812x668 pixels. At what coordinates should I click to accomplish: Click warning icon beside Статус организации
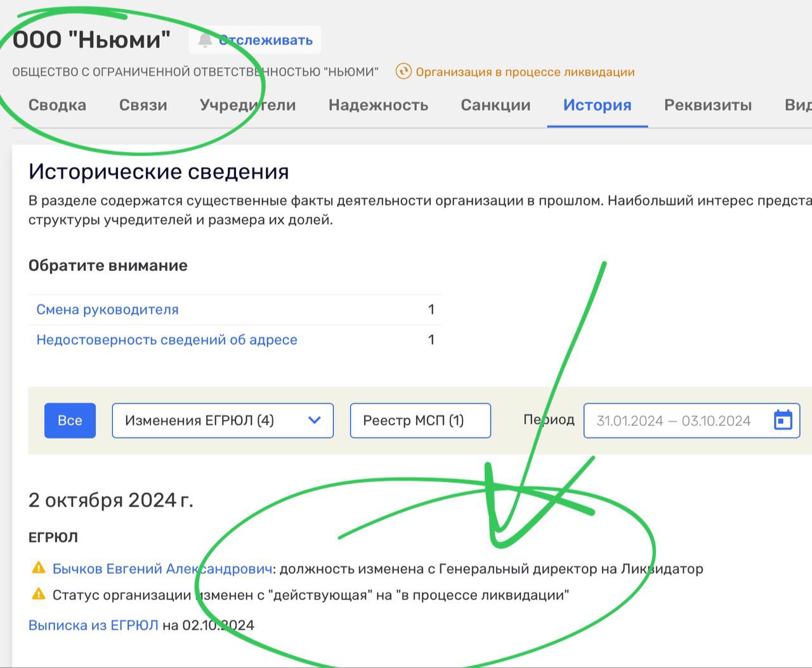pyautogui.click(x=39, y=594)
